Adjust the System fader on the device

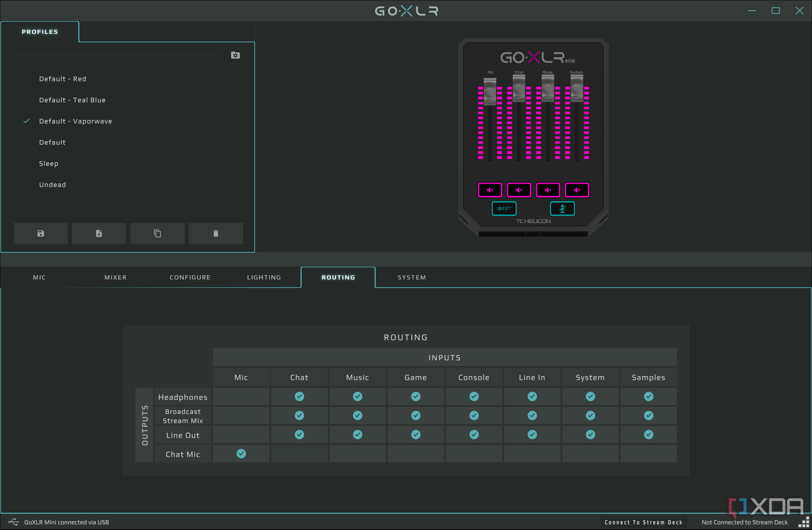click(577, 88)
